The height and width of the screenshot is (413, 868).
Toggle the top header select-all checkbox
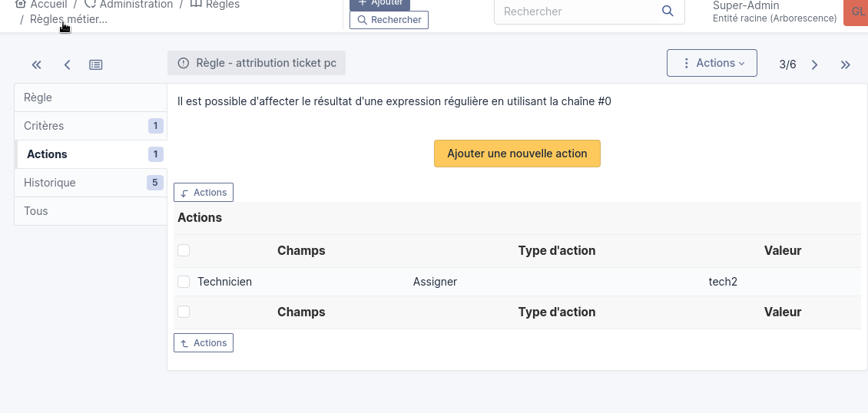pyautogui.click(x=184, y=250)
